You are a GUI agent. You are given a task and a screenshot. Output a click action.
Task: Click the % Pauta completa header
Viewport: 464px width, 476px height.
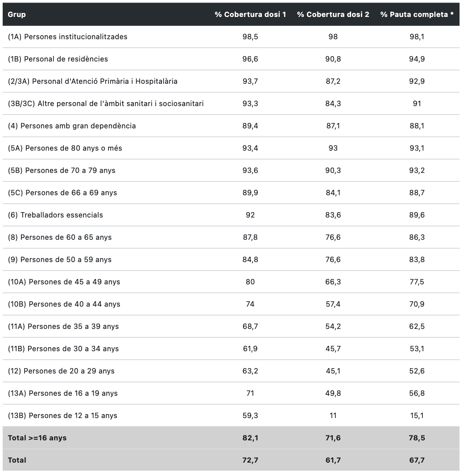click(x=416, y=14)
